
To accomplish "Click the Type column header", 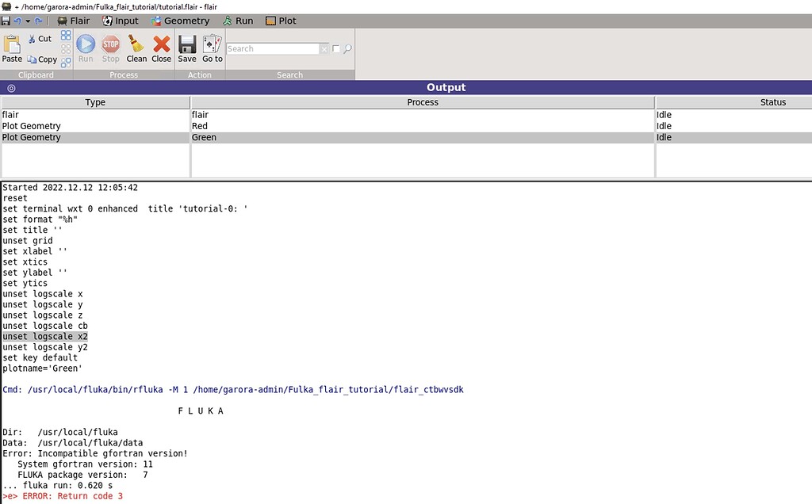I will (x=95, y=102).
